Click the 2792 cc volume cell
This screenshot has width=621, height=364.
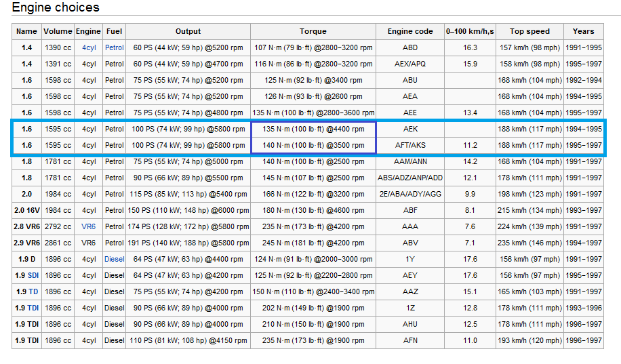(x=58, y=226)
